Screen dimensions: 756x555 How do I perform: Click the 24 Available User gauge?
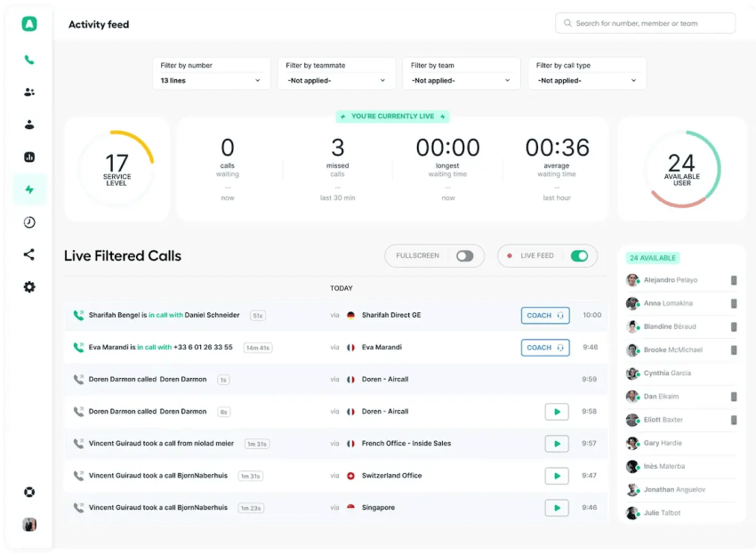pos(682,169)
